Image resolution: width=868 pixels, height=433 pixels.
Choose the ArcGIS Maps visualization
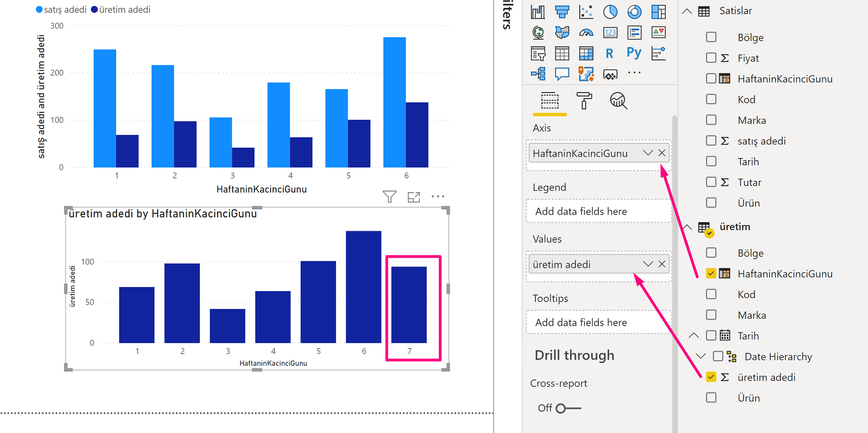(x=586, y=74)
